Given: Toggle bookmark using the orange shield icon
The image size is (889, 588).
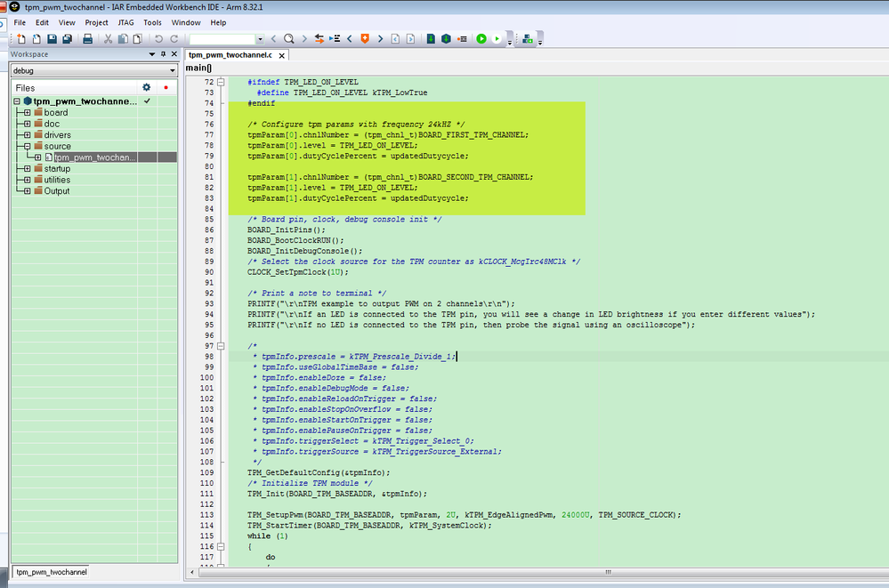Looking at the screenshot, I should coord(365,39).
